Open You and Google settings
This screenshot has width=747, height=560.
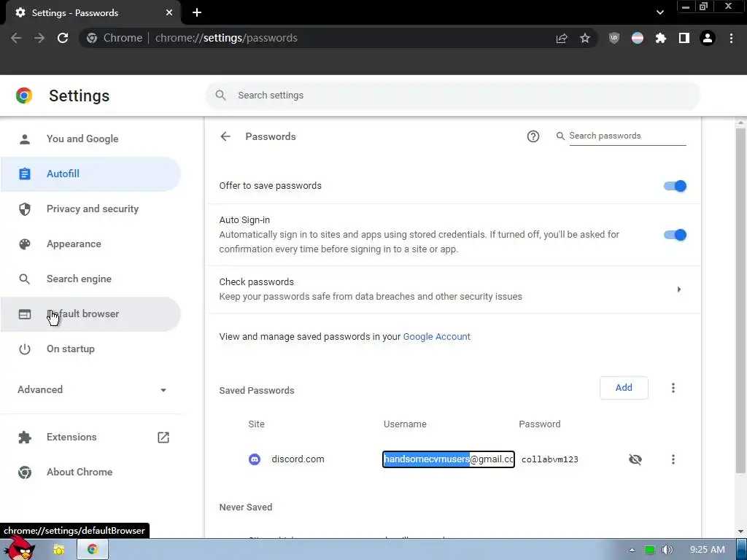(x=90, y=139)
